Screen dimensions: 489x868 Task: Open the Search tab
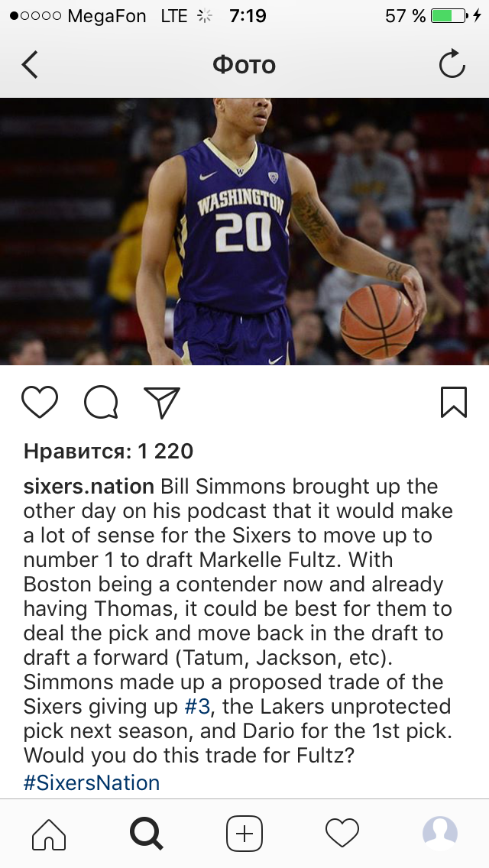click(x=146, y=833)
